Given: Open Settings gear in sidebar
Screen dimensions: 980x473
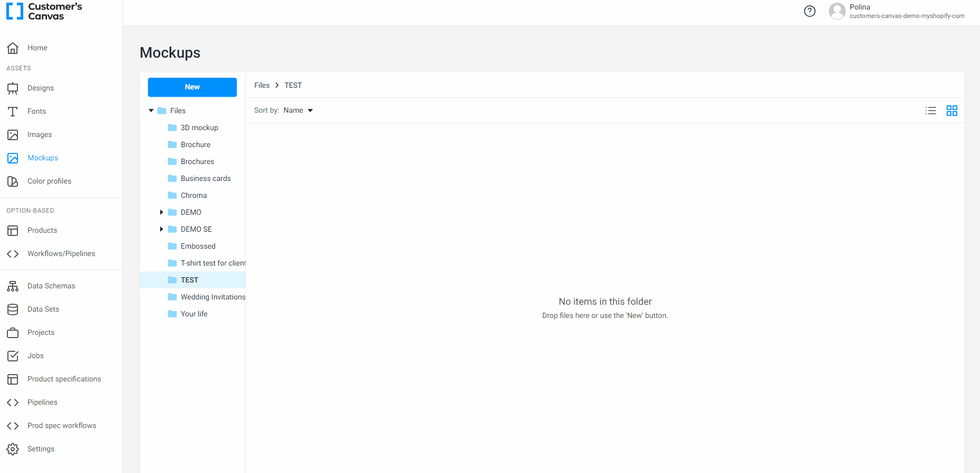Looking at the screenshot, I should (13, 449).
